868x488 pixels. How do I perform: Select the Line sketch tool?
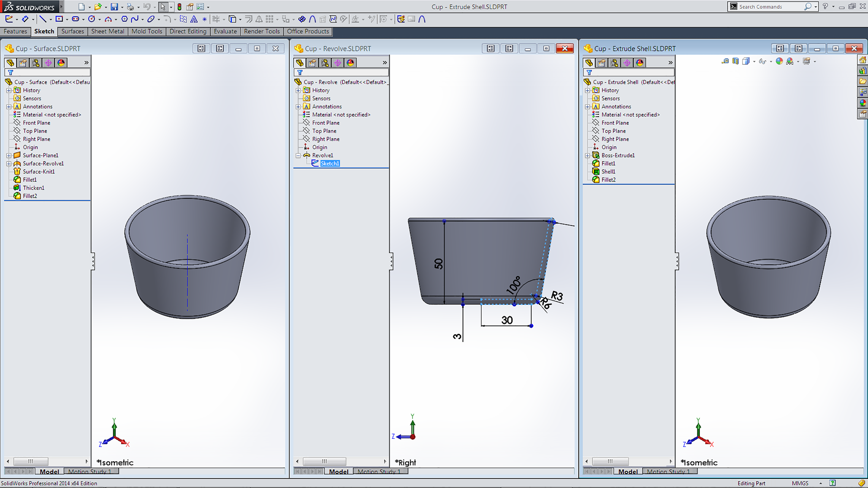tap(43, 19)
